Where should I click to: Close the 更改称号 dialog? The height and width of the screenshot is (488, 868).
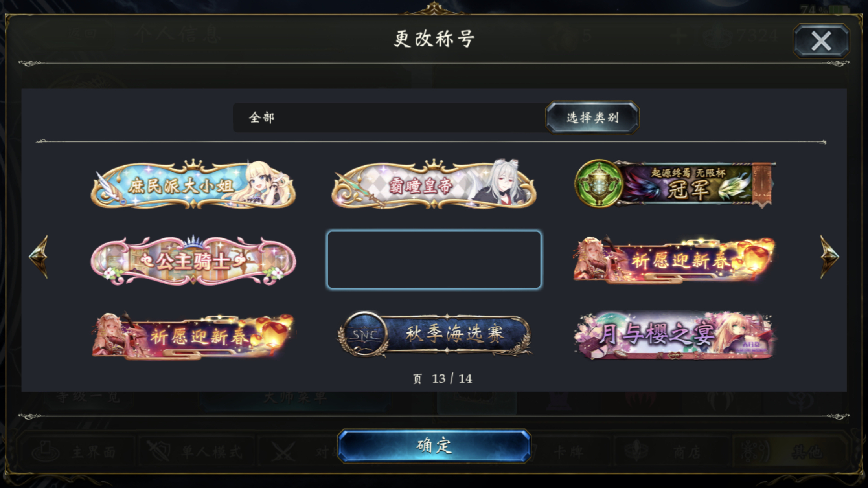pyautogui.click(x=821, y=41)
